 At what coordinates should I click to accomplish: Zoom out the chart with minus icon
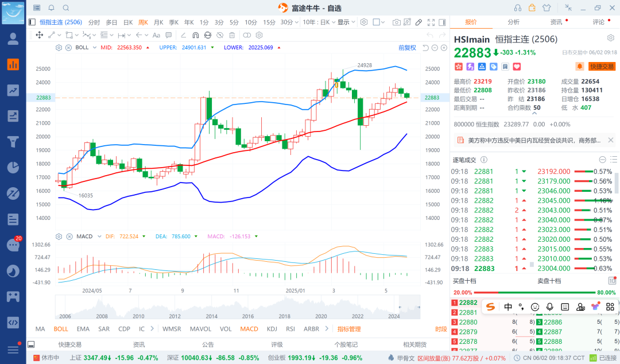[435, 48]
